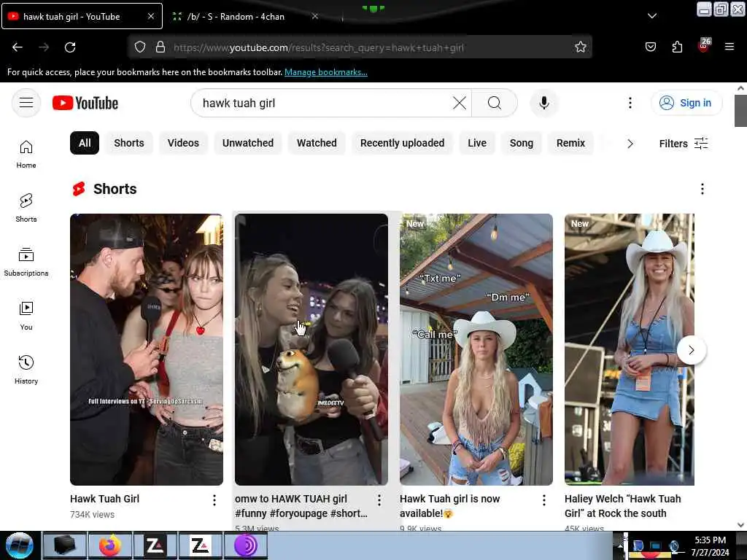Open Subscriptions in the sidebar
Image resolution: width=747 pixels, height=560 pixels.
click(26, 262)
